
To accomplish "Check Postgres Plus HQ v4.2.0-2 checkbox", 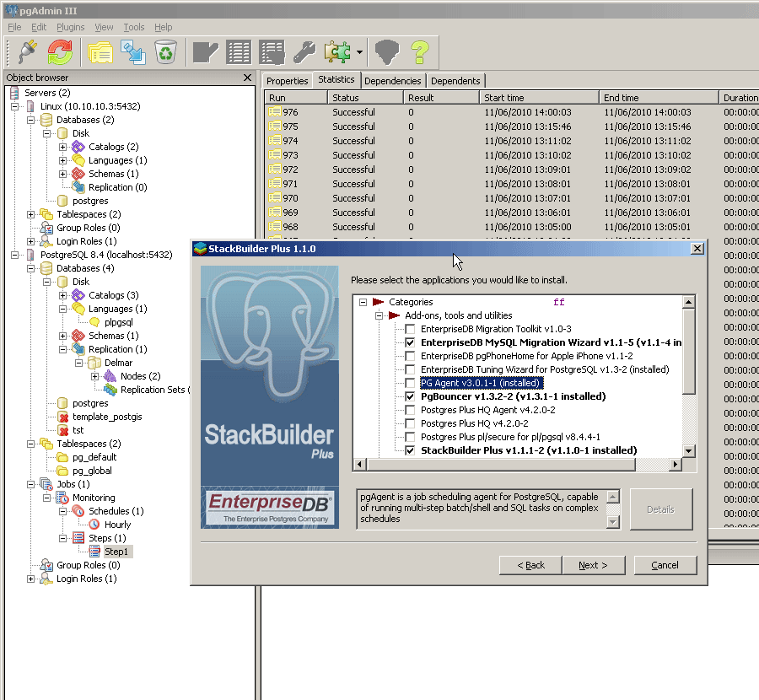I will (x=410, y=423).
